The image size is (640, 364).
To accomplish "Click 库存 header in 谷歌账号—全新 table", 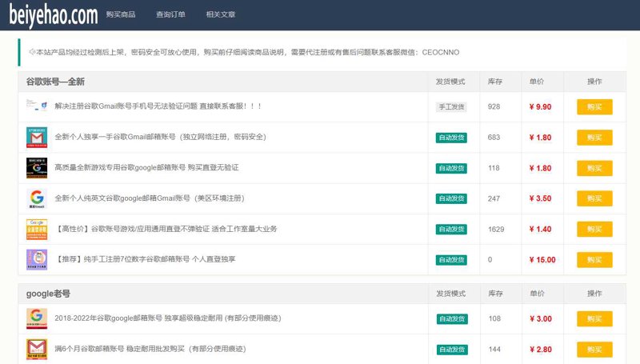I will [x=495, y=82].
